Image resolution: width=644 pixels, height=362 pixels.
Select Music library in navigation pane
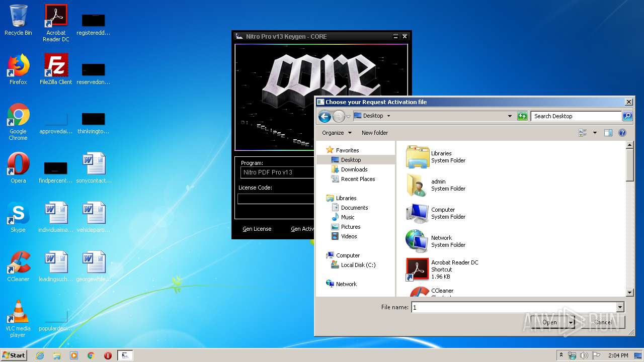348,217
